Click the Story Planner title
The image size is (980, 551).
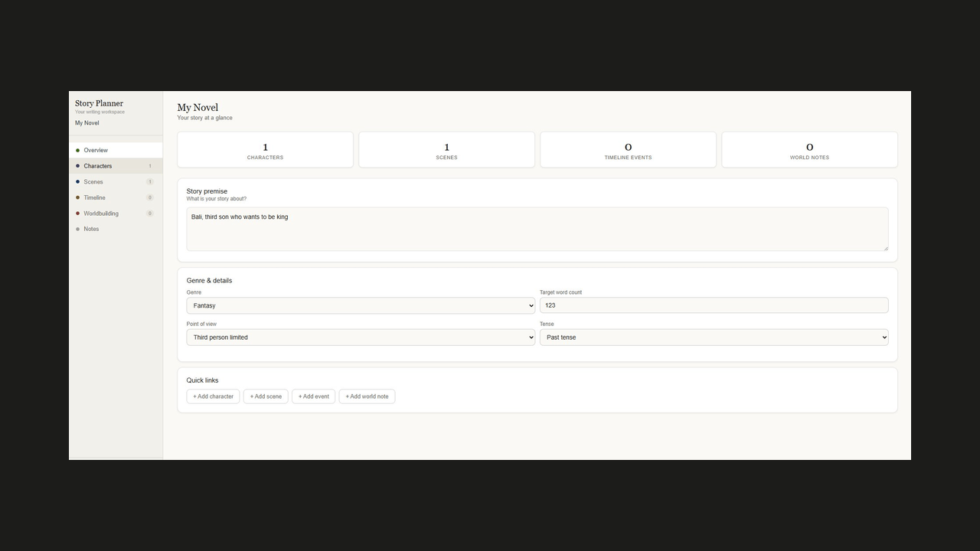click(x=99, y=103)
